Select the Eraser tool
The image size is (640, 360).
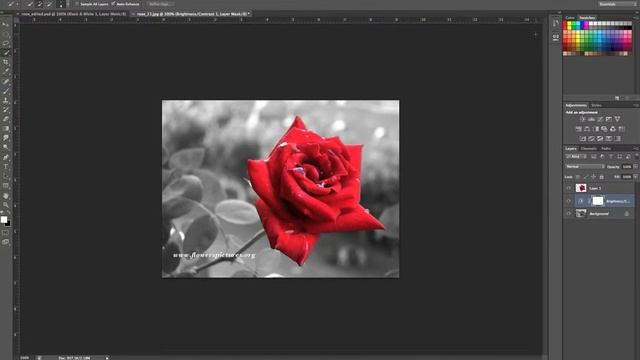[6, 119]
